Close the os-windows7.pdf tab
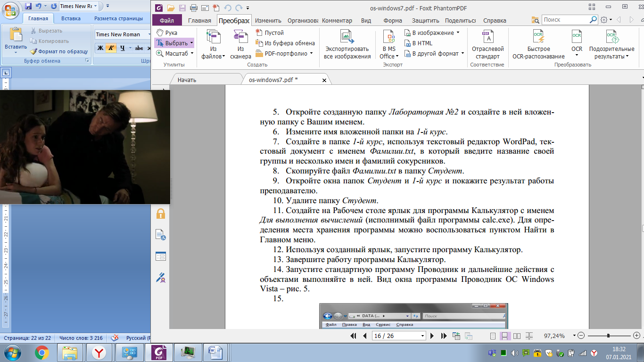The image size is (644, 362). tap(324, 80)
